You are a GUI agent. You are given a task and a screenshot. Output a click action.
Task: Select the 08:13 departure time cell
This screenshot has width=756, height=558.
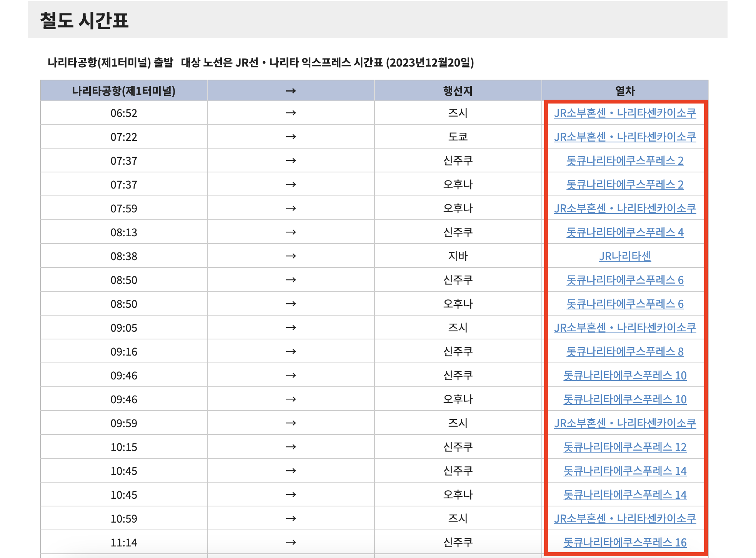click(x=124, y=232)
